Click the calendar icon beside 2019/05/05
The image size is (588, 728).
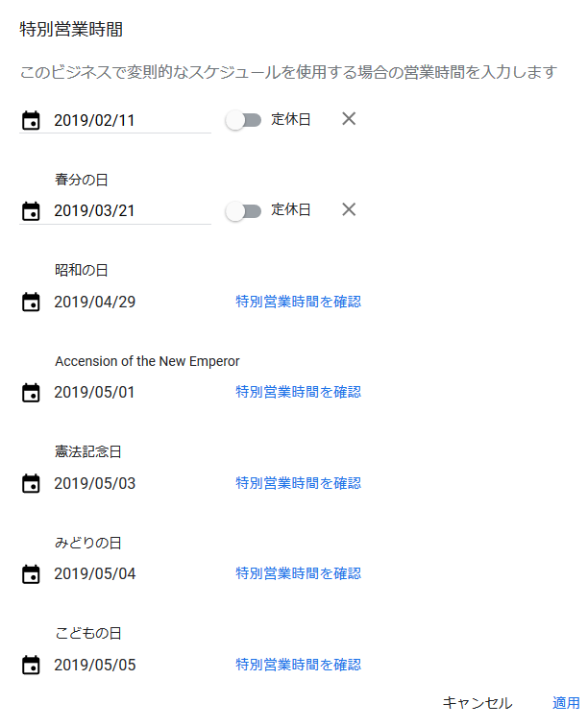[x=31, y=665]
